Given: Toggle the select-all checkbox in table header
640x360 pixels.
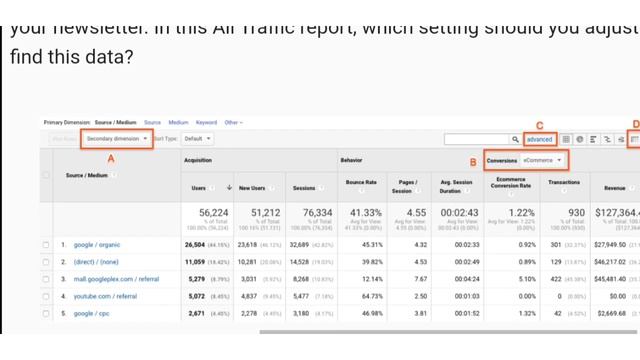Looking at the screenshot, I should (x=46, y=175).
